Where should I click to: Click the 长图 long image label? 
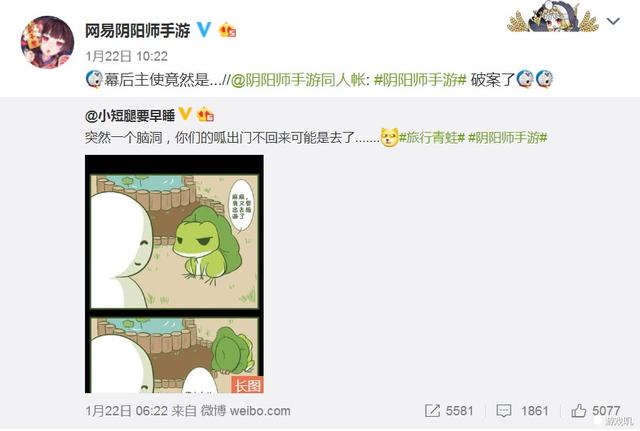(247, 385)
